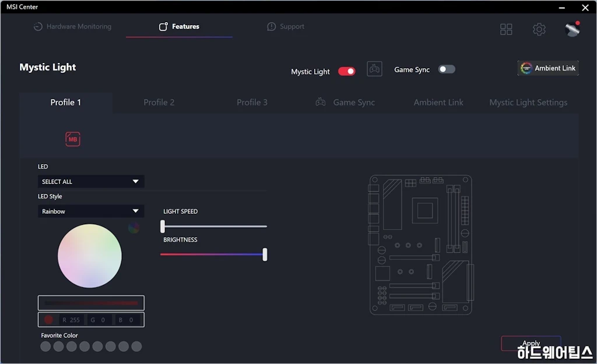Click the red color intensity bar

coord(91,303)
